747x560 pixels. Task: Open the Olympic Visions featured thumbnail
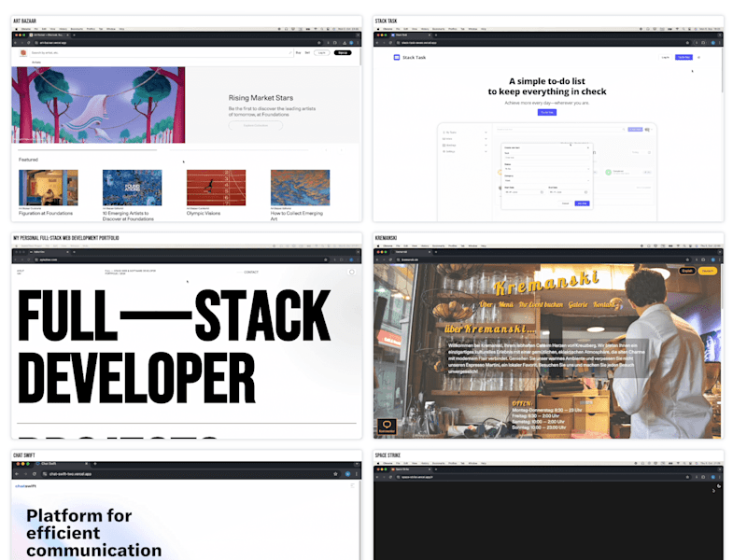pos(216,188)
